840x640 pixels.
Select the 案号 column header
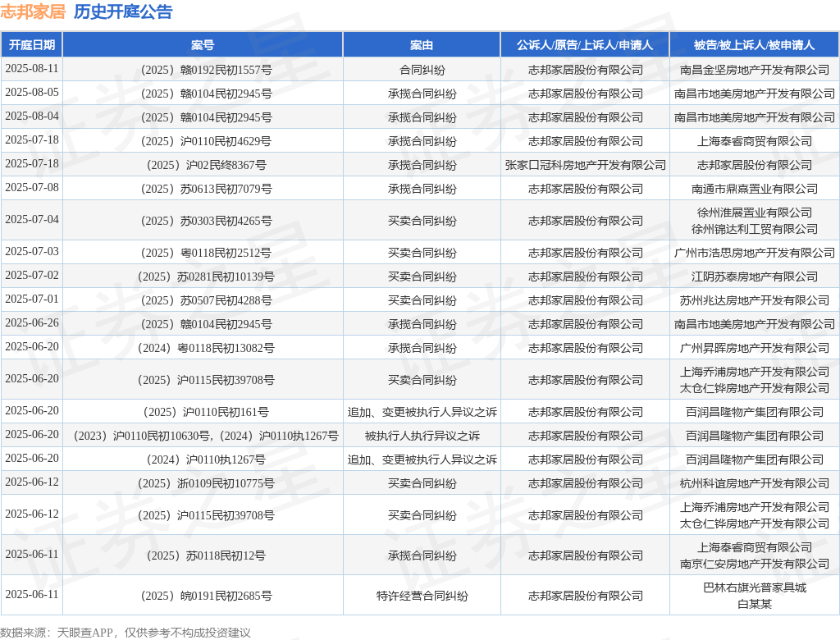(x=203, y=45)
